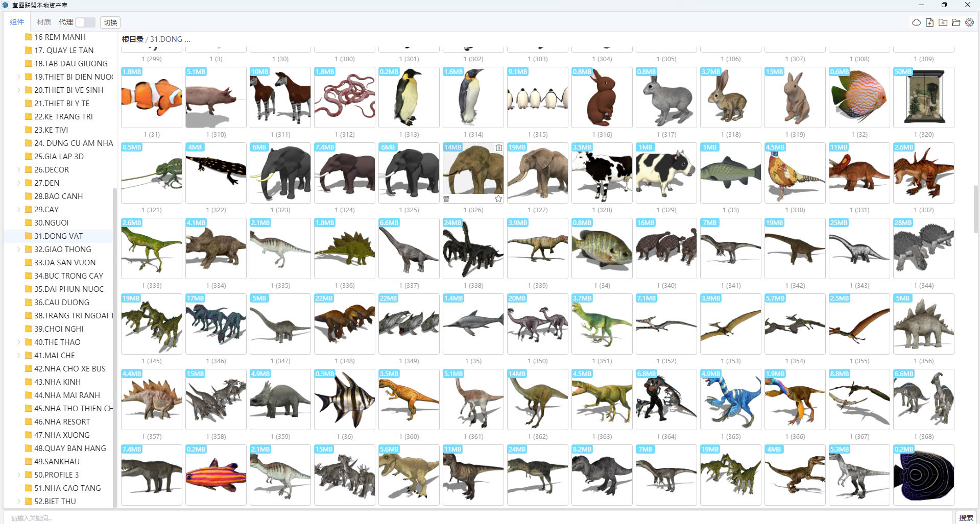Click the cloud icon in top toolbar

coord(916,22)
